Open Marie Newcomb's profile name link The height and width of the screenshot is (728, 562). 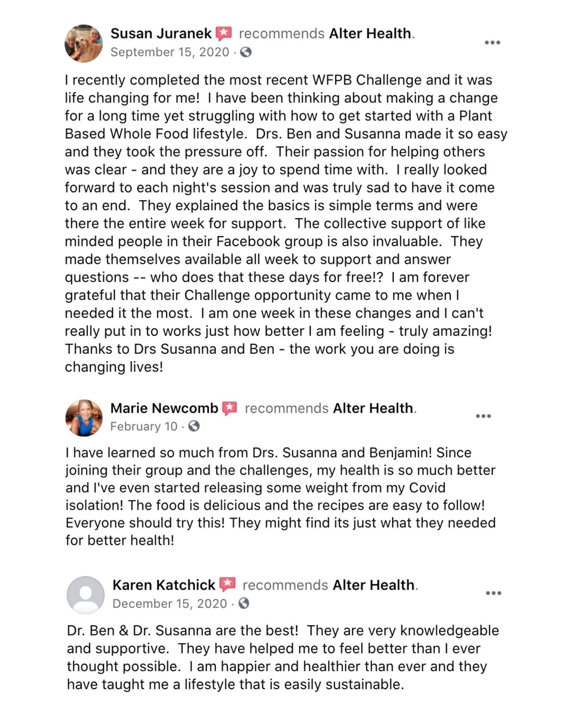[164, 408]
